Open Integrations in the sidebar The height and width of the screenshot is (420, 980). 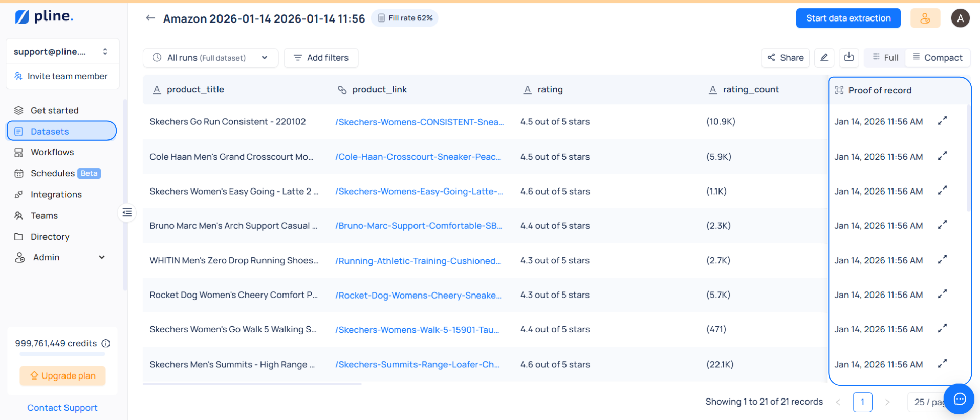click(56, 195)
